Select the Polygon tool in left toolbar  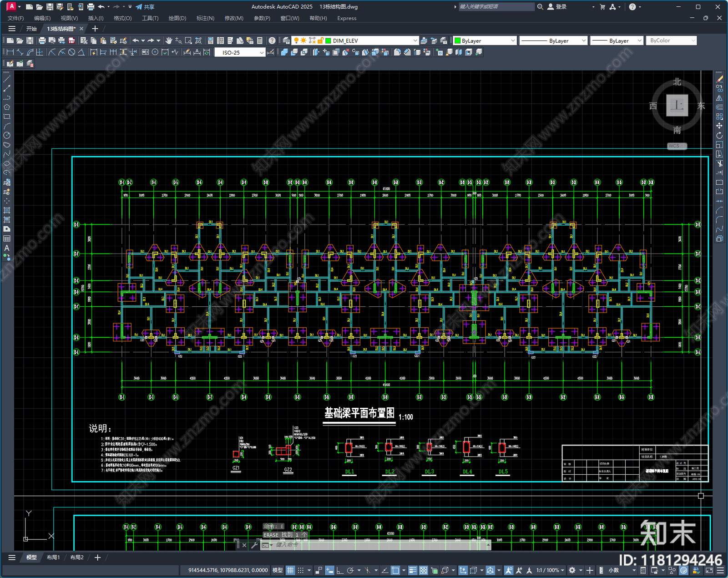click(x=7, y=107)
